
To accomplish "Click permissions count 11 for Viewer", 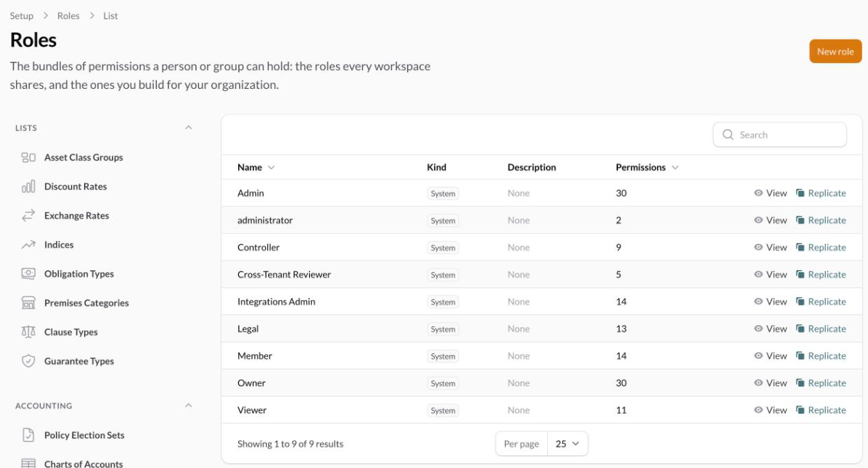I will coord(621,410).
